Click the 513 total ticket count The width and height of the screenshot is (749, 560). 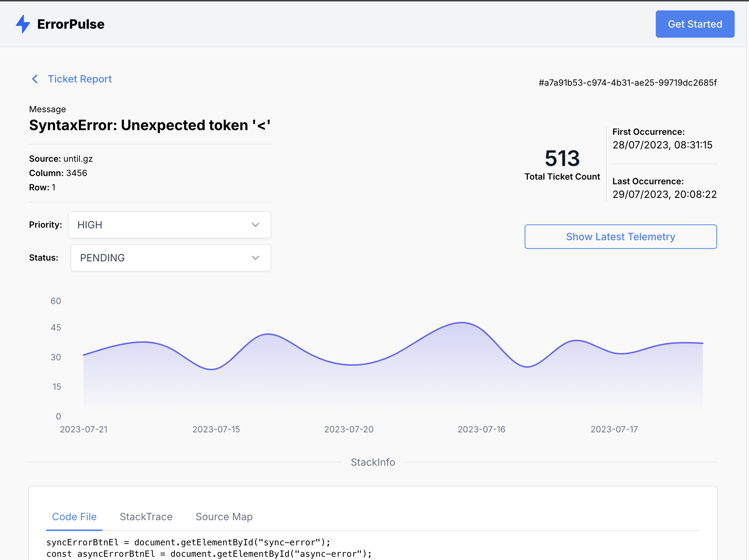(x=562, y=158)
